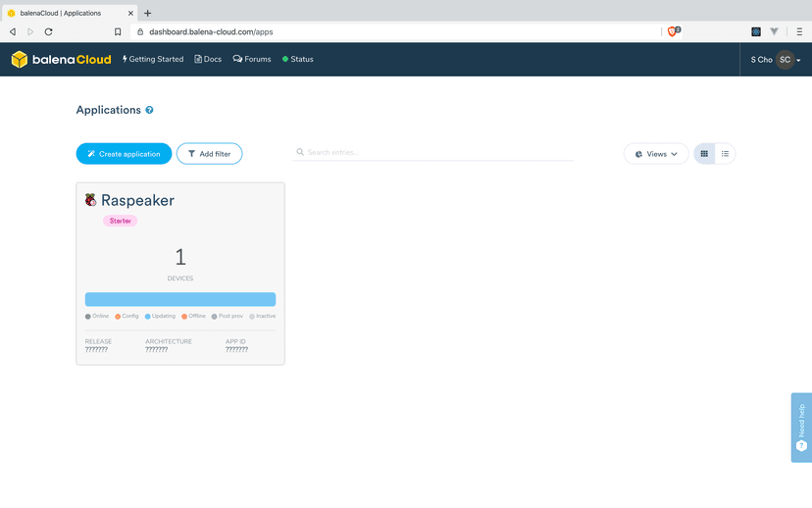Image resolution: width=812 pixels, height=508 pixels.
Task: Click the blue device status bar
Action: pyautogui.click(x=180, y=299)
